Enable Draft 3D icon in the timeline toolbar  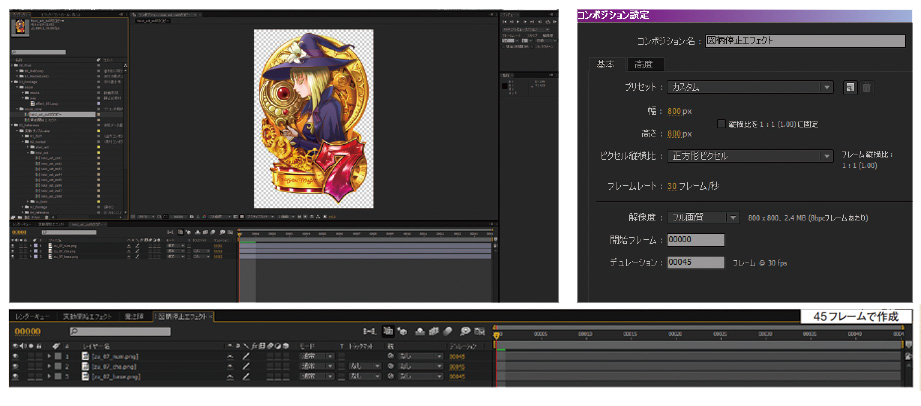402,332
